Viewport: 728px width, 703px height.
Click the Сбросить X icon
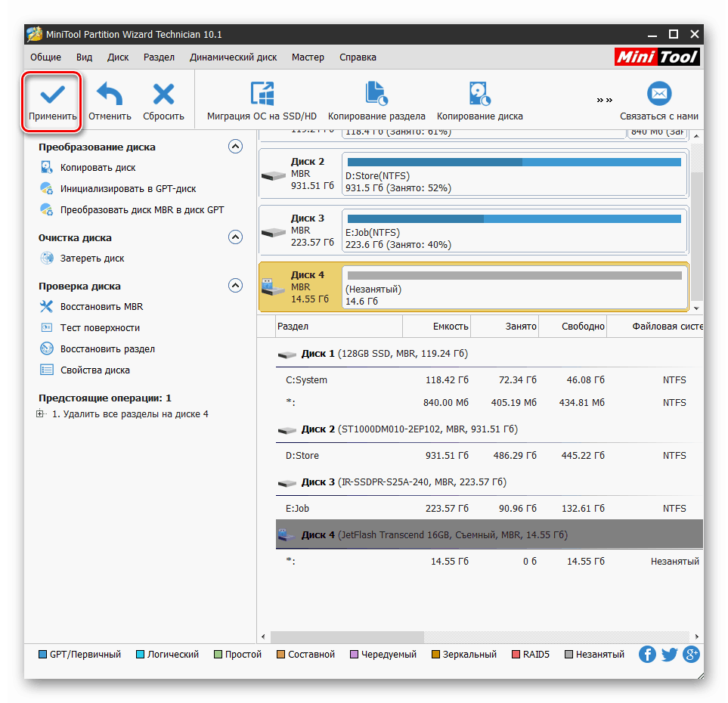coord(163,94)
